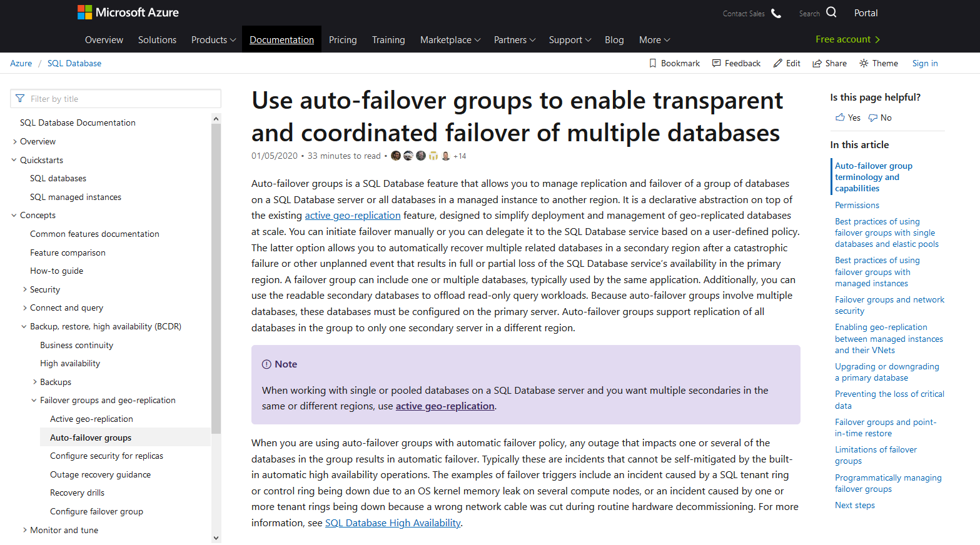Open active geo-replication link in Note box
The height and width of the screenshot is (545, 980).
coord(445,406)
